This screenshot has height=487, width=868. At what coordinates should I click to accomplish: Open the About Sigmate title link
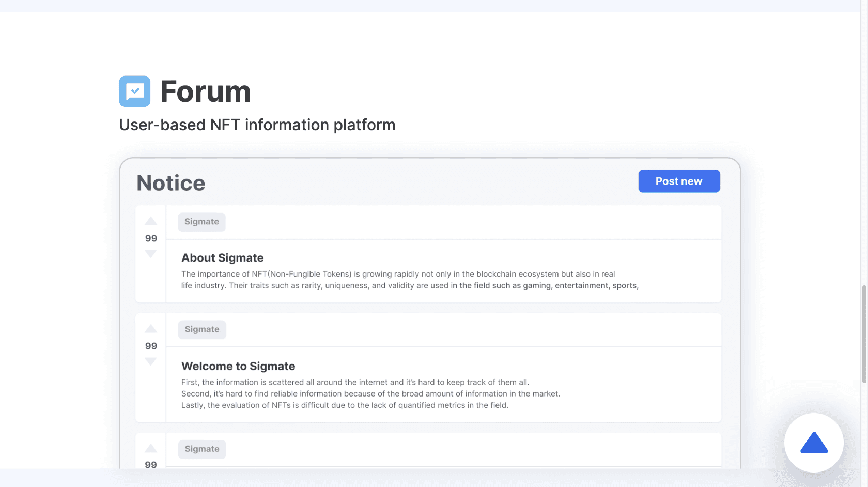tap(222, 257)
